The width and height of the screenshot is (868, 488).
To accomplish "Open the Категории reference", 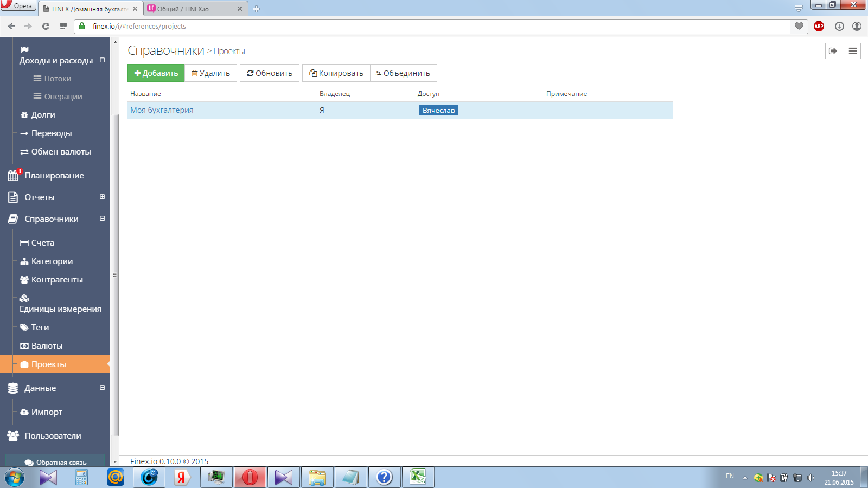I will (47, 261).
